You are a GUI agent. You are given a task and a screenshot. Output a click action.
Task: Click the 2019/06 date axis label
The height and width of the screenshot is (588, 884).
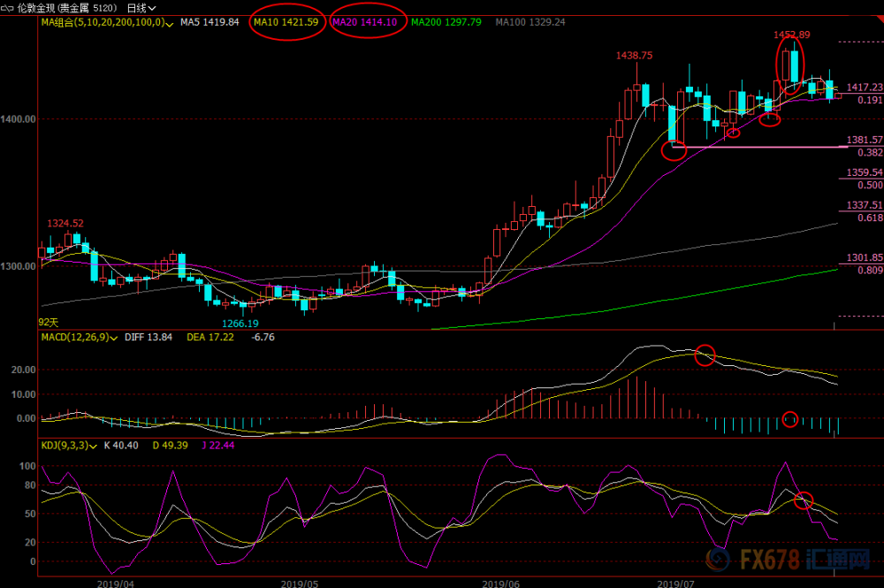(500, 583)
